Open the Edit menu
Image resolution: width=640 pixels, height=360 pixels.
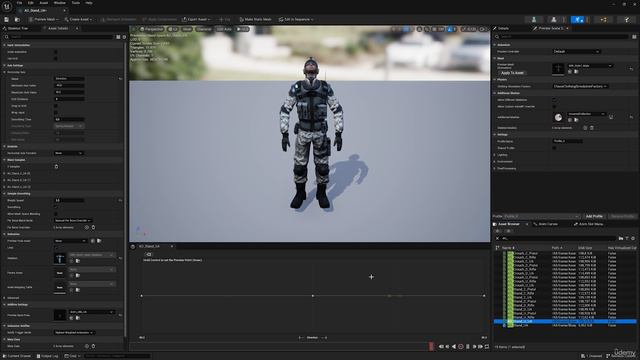[x=31, y=3]
